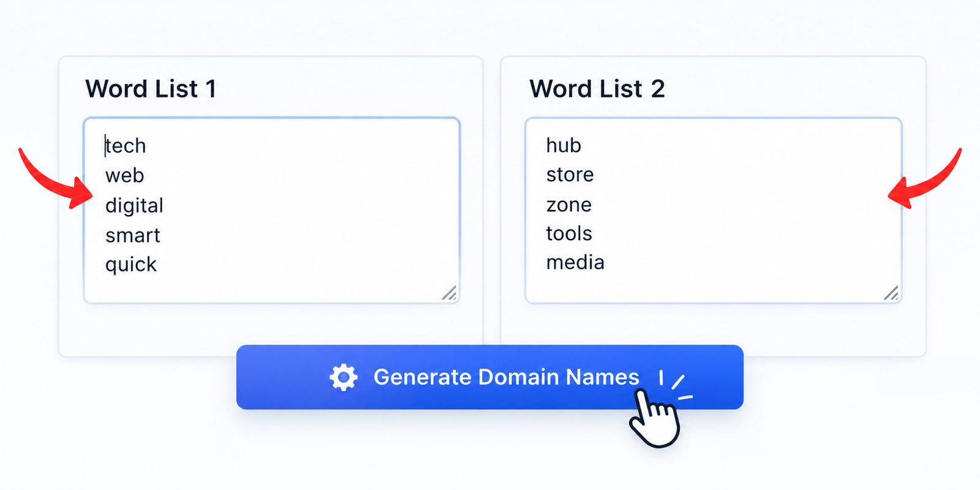Screen dimensions: 980x490
Task: Click the word 'quick' in Word List 1
Action: point(131,265)
